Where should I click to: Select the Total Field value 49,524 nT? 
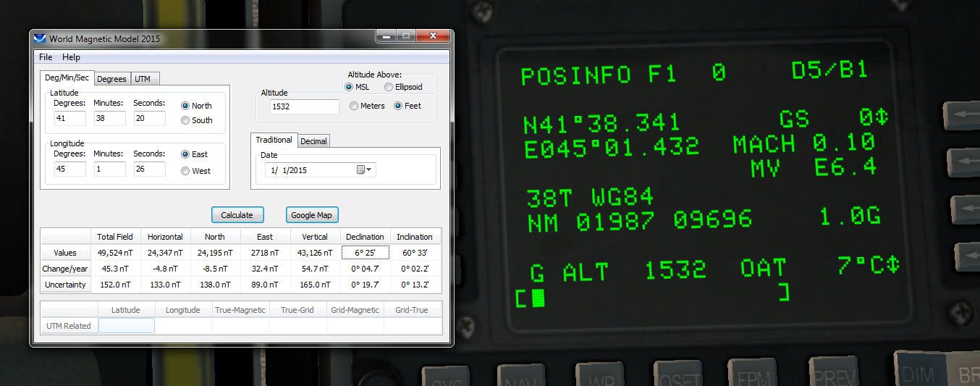[x=115, y=253]
